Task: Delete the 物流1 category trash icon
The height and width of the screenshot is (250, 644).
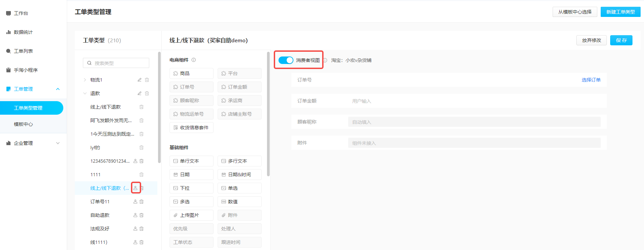Action: (147, 80)
